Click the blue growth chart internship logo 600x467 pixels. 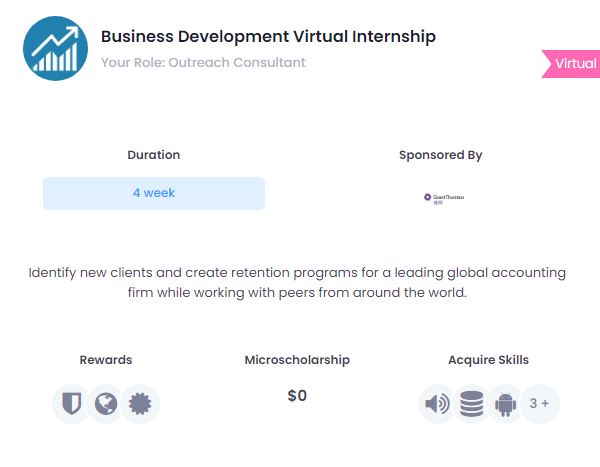tap(55, 48)
